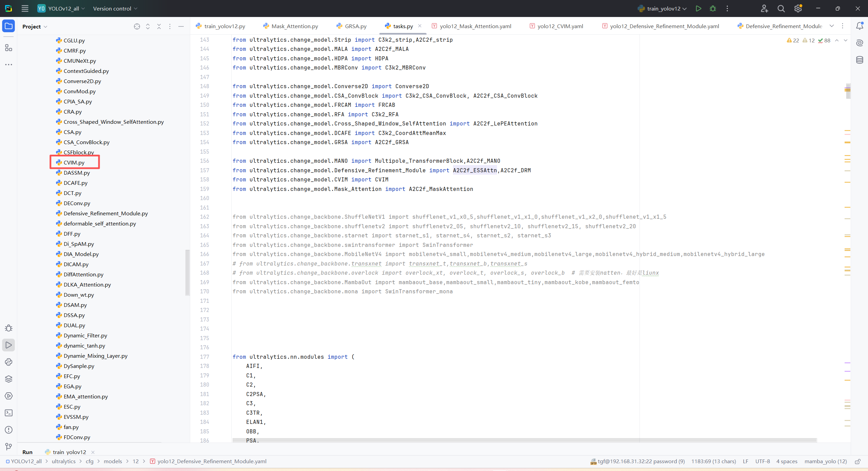Toggle read-only lock in status bar
This screenshot has height=471, width=868.
(x=858, y=462)
